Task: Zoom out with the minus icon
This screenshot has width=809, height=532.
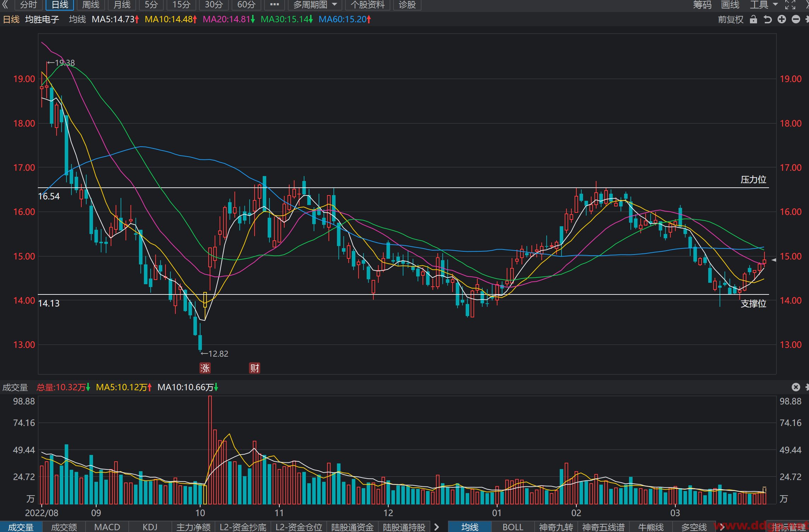Action: tap(796, 19)
